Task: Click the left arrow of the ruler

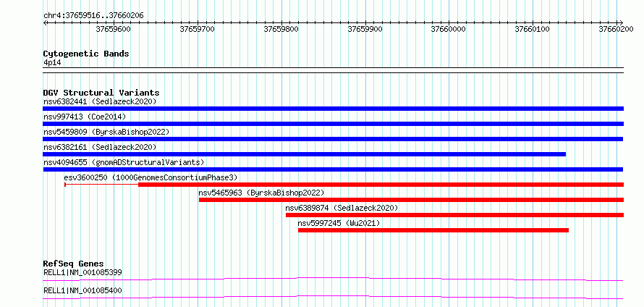Action: point(45,22)
